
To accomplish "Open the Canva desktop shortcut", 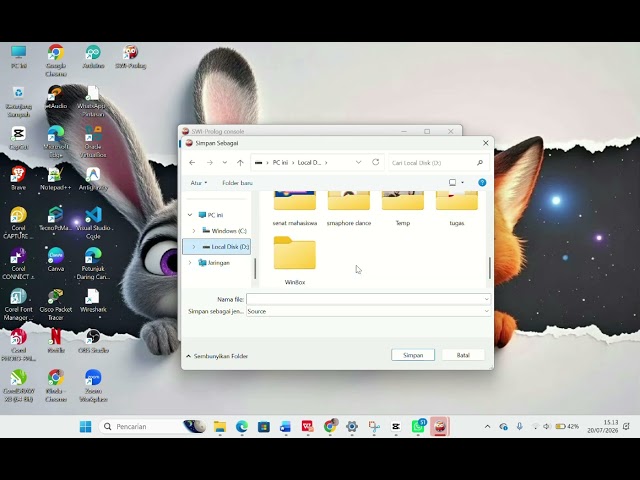I will [56, 260].
